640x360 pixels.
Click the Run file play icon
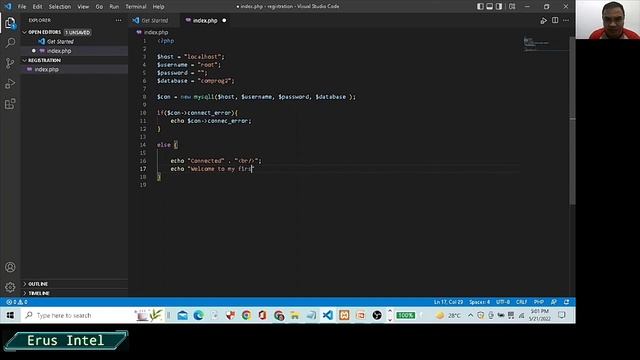pos(543,20)
